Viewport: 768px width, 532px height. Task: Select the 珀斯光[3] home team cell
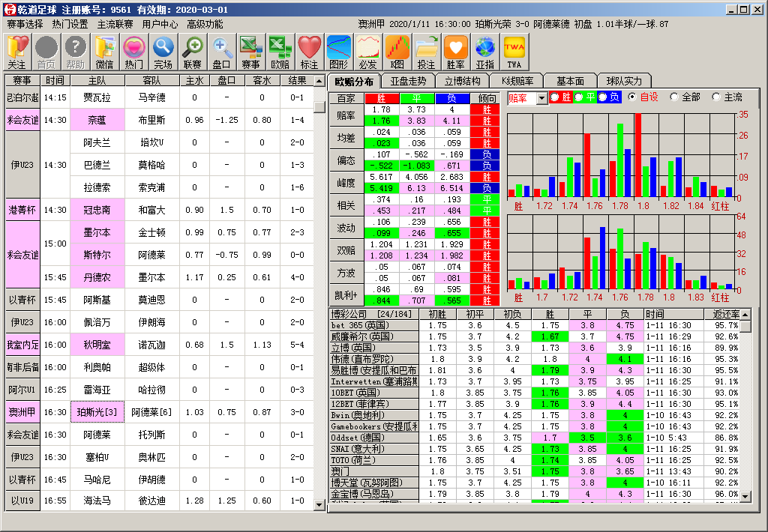[97, 412]
